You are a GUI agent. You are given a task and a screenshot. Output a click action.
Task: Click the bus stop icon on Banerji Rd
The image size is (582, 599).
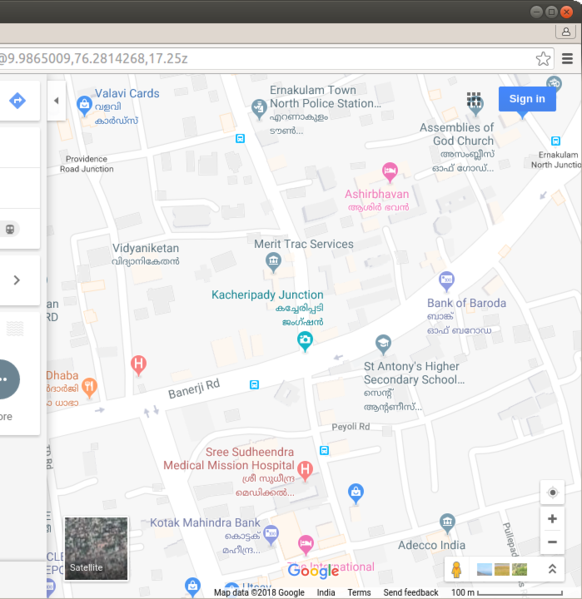pyautogui.click(x=254, y=384)
